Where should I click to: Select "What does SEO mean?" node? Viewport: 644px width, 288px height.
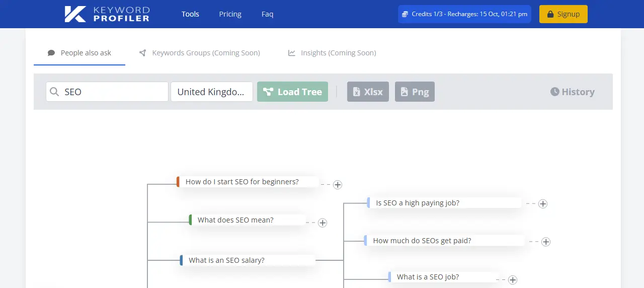(x=247, y=220)
